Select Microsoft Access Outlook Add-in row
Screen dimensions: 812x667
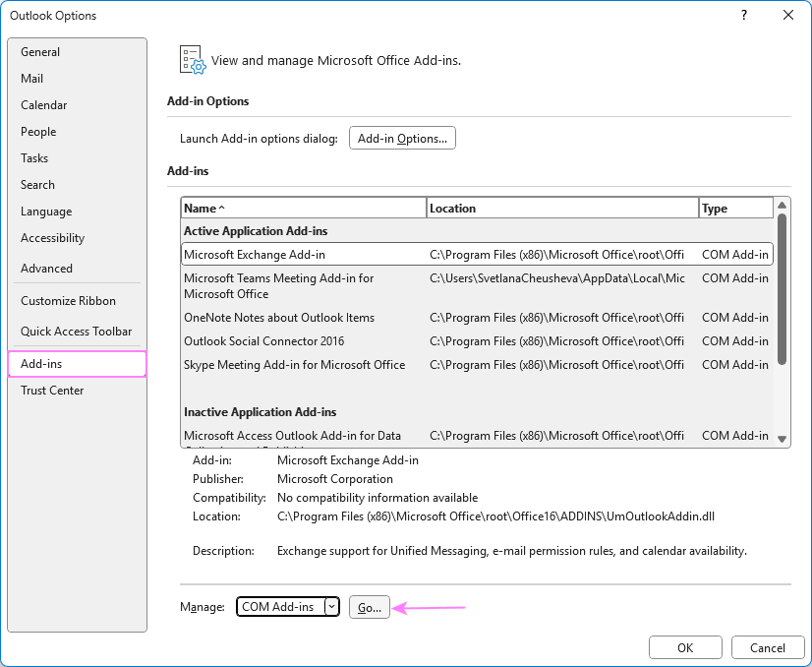coord(478,437)
